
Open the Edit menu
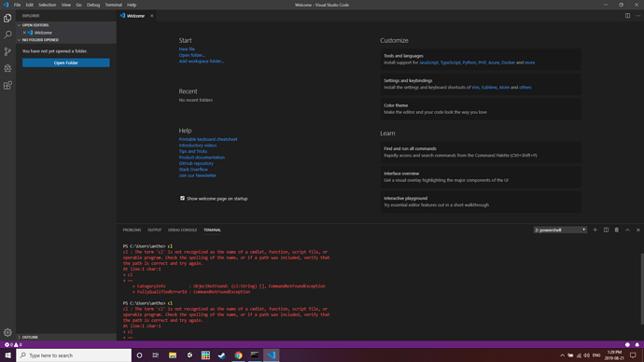click(30, 5)
